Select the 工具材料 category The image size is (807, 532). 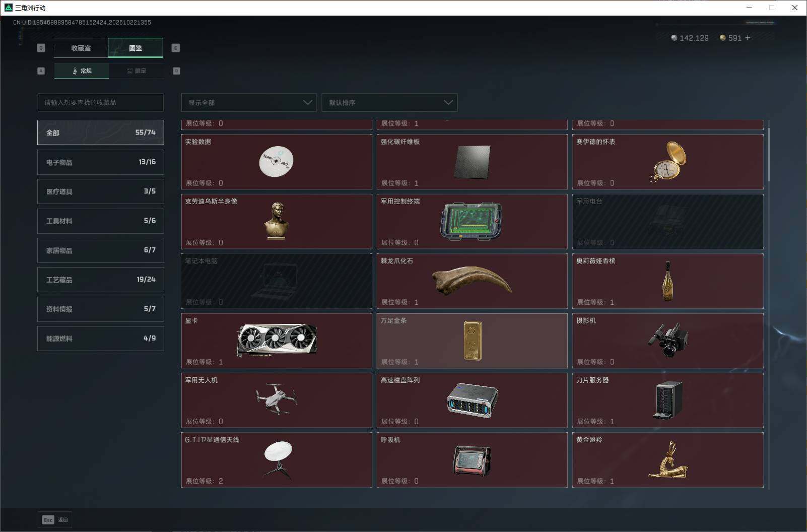pyautogui.click(x=101, y=221)
